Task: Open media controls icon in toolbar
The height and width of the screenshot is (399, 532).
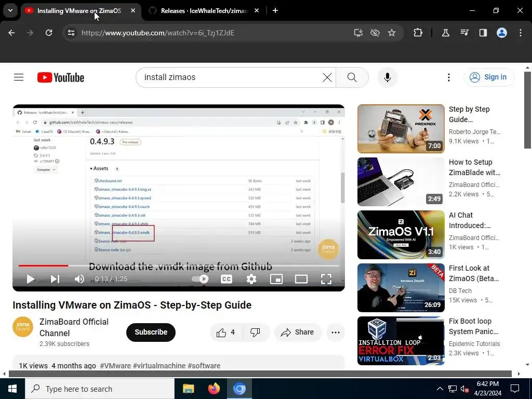Action: pos(464,33)
